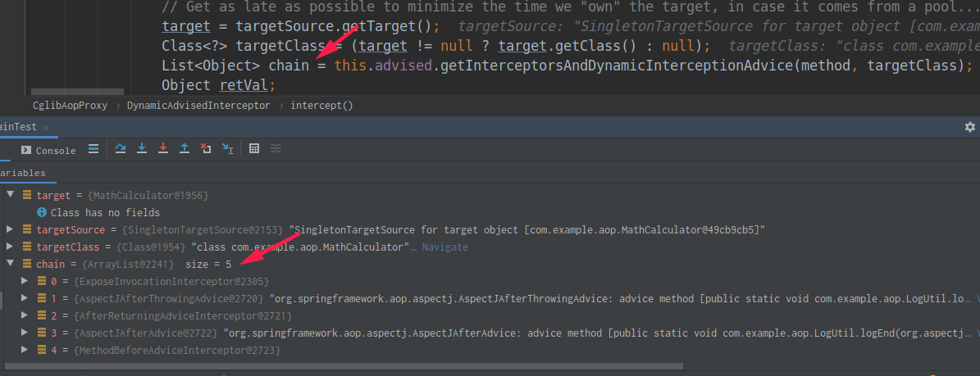Click the Step Out debugger icon
Screen dimensions: 980x376
coord(185,149)
